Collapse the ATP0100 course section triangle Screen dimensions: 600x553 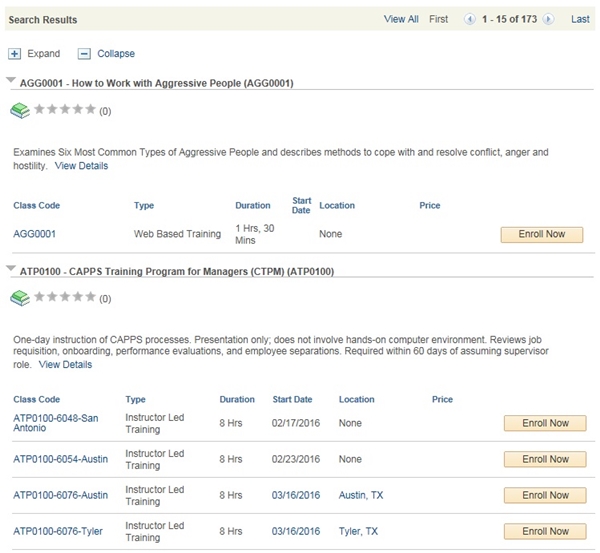[10, 269]
